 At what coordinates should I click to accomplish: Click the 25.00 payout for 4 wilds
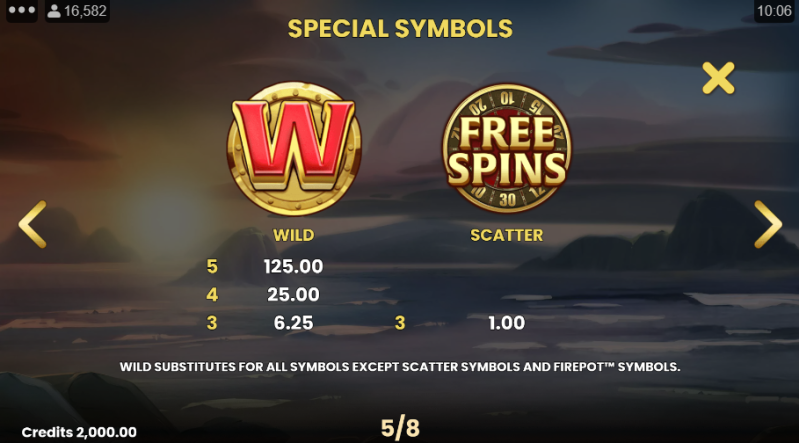[294, 294]
